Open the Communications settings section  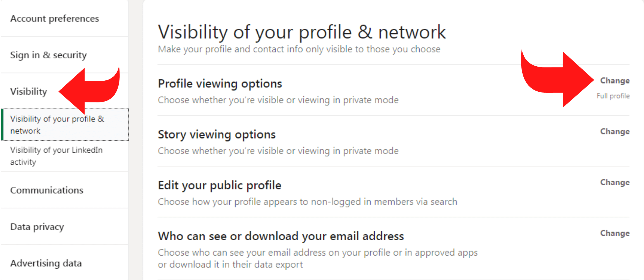click(47, 190)
